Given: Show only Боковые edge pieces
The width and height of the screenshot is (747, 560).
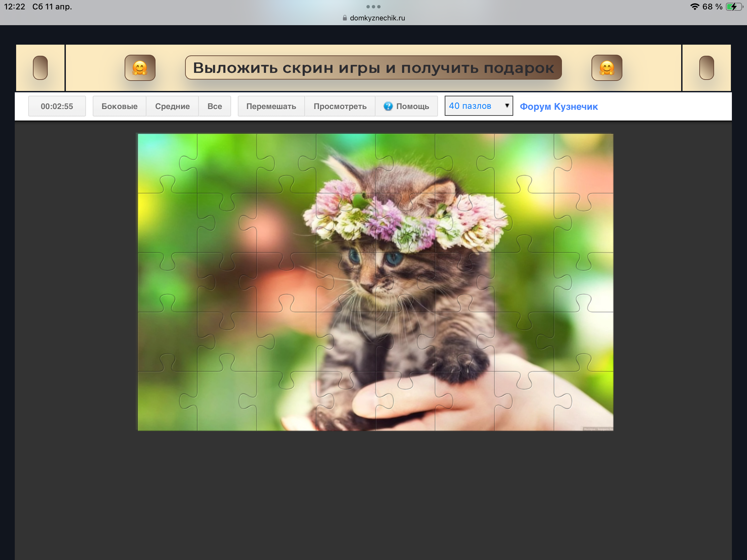Looking at the screenshot, I should (x=119, y=106).
